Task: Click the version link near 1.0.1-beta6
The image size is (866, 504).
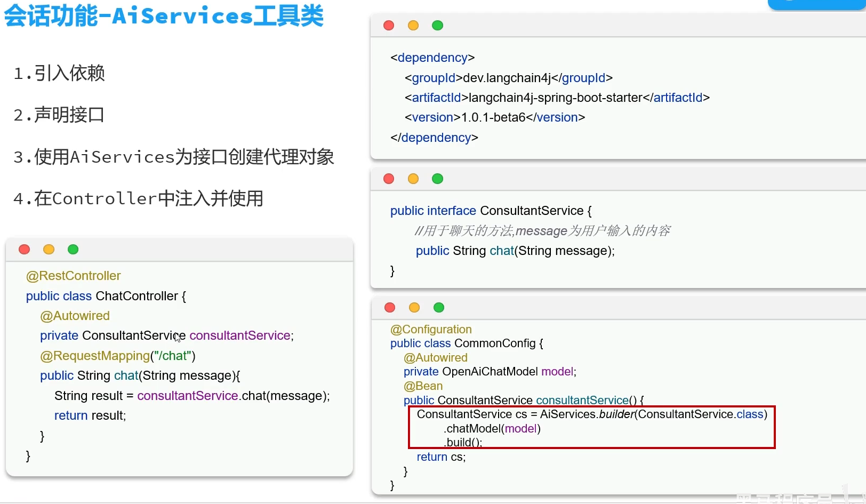Action: [x=431, y=117]
